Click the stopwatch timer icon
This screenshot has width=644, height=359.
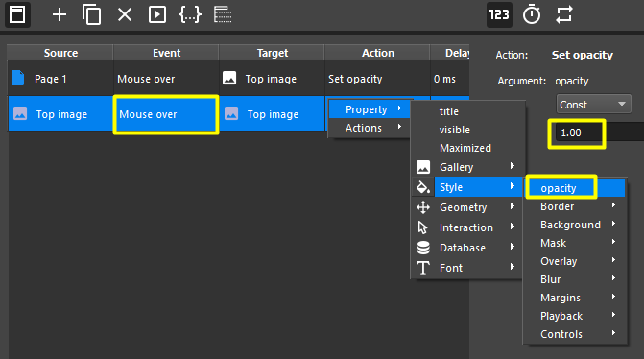point(532,14)
